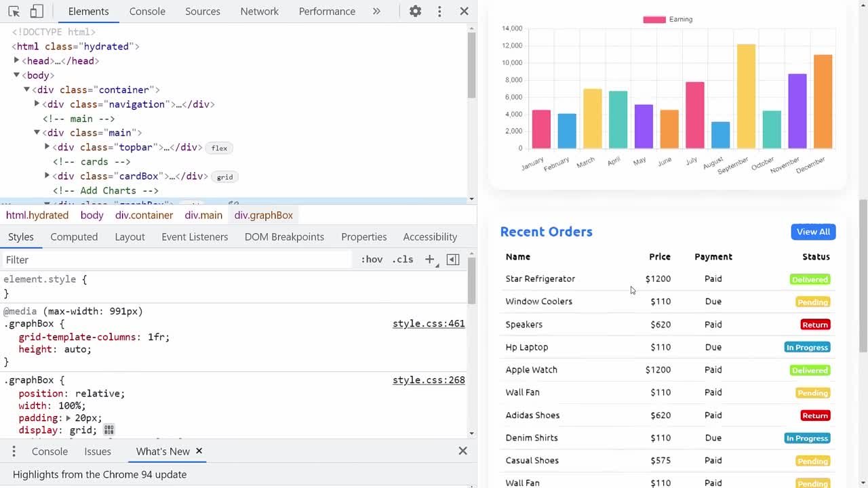The width and height of the screenshot is (868, 488).
Task: Open the style.css:461 source link
Action: [429, 324]
